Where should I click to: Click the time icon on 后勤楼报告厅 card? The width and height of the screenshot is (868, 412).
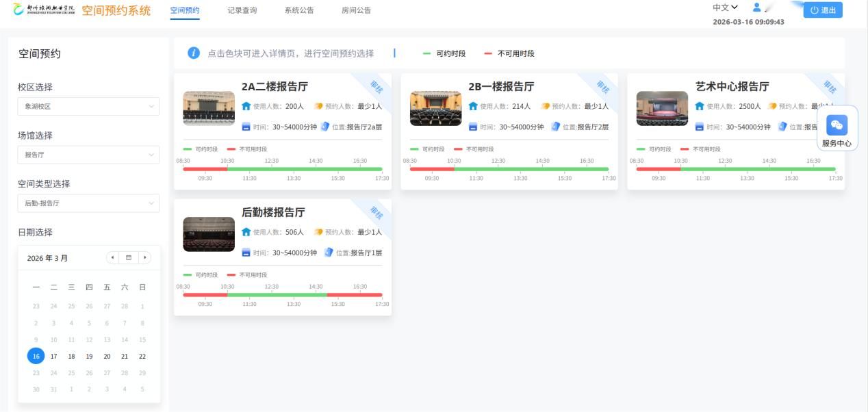tap(246, 253)
